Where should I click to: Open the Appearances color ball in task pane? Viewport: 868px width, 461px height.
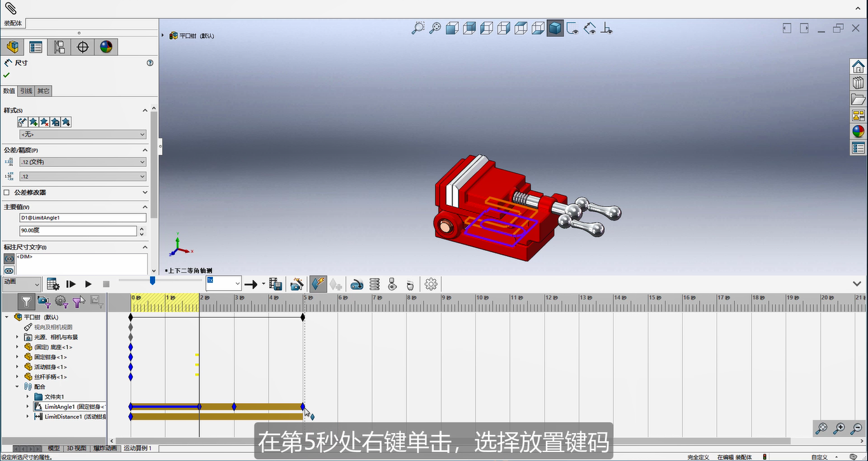point(858,131)
